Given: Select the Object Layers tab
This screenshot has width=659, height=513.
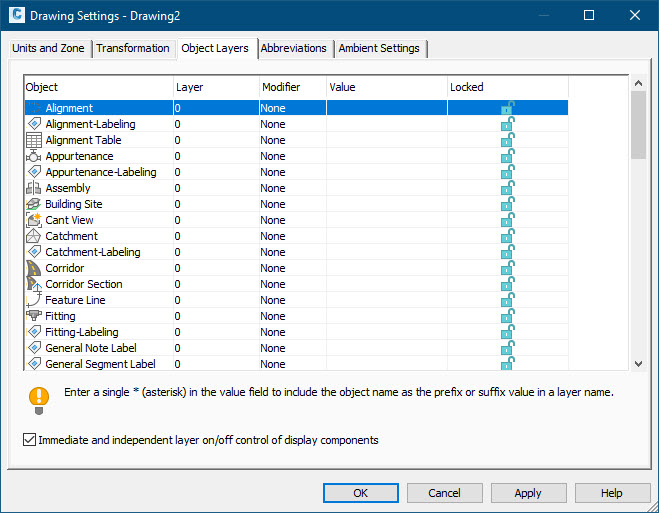Looking at the screenshot, I should 215,48.
